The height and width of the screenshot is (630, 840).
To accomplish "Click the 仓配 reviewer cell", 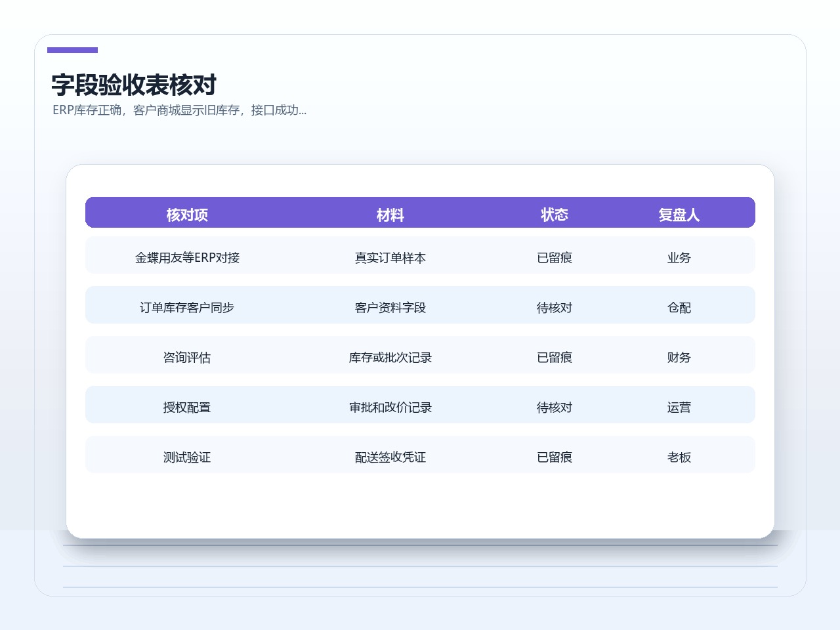I will 679,308.
